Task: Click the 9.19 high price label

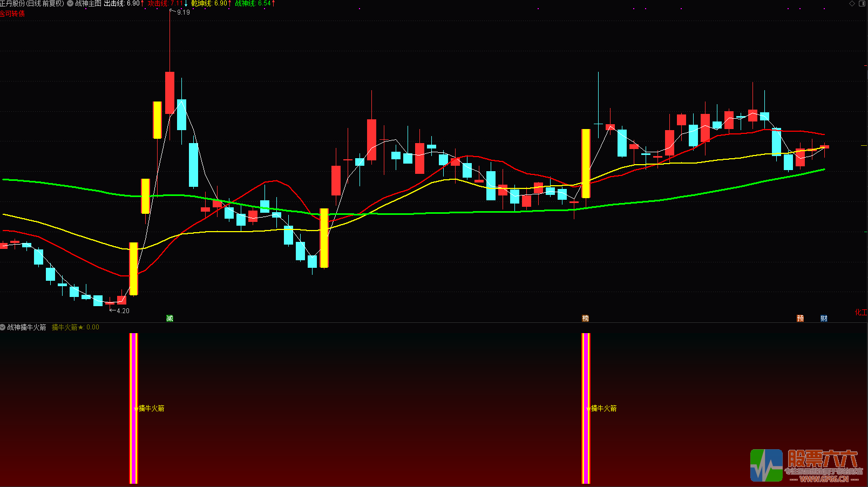Action: tap(183, 12)
